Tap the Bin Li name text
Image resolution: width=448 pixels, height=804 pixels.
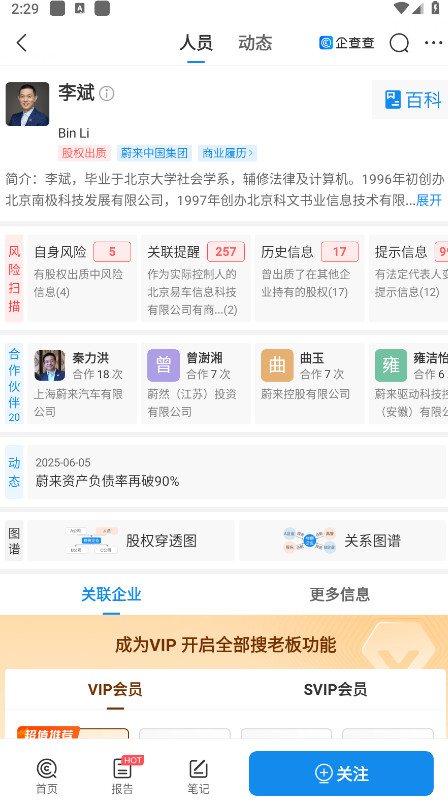pos(74,133)
